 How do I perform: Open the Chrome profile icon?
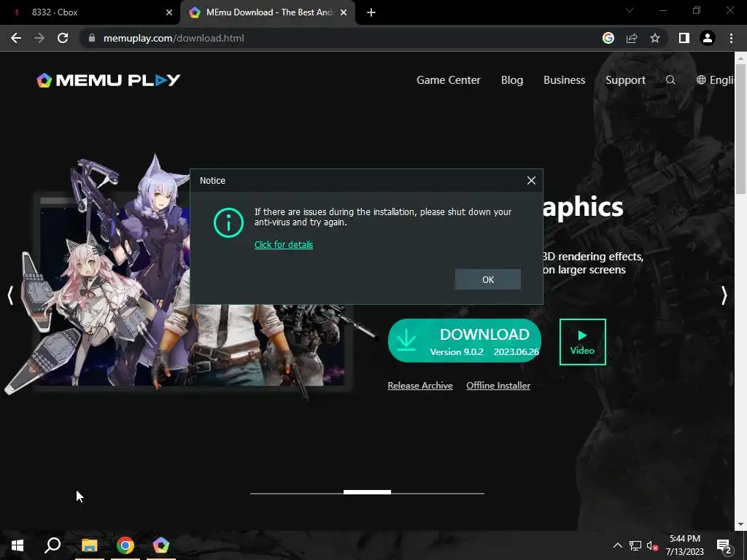pyautogui.click(x=708, y=38)
